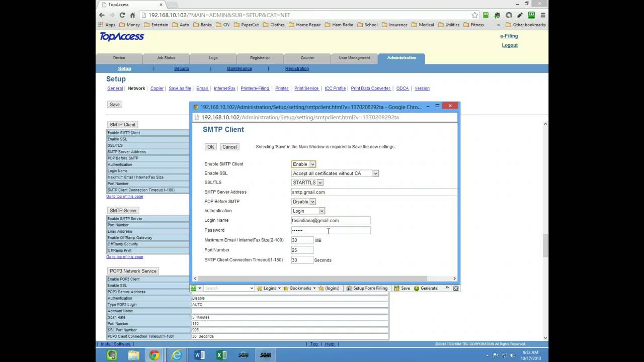This screenshot has width=644, height=362.
Task: Launch Internet Explorer from taskbar
Action: pyautogui.click(x=177, y=355)
